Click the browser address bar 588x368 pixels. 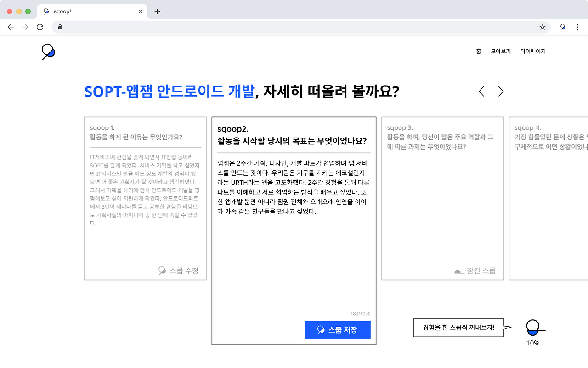coord(301,27)
